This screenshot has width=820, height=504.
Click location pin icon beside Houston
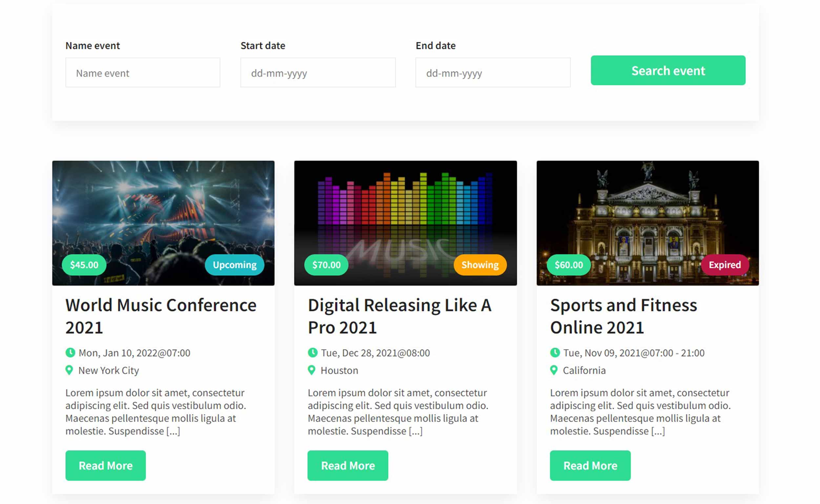pyautogui.click(x=312, y=370)
